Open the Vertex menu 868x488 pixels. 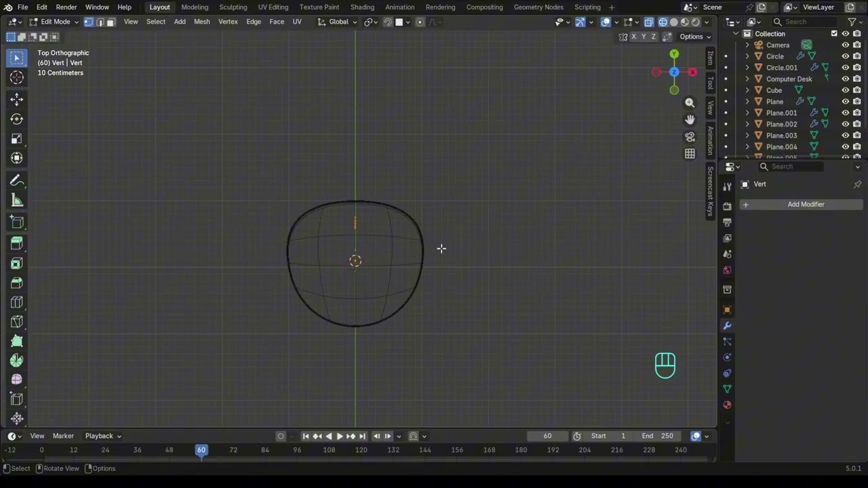coord(228,22)
